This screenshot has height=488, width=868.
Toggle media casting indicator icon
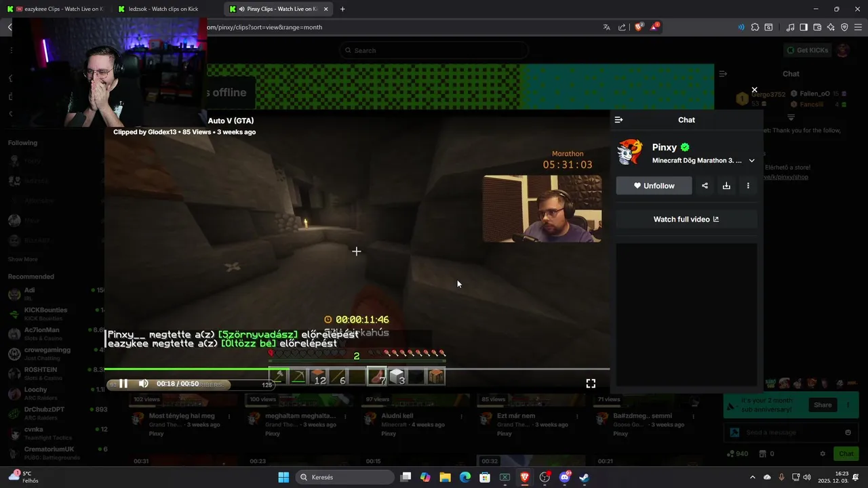[741, 27]
